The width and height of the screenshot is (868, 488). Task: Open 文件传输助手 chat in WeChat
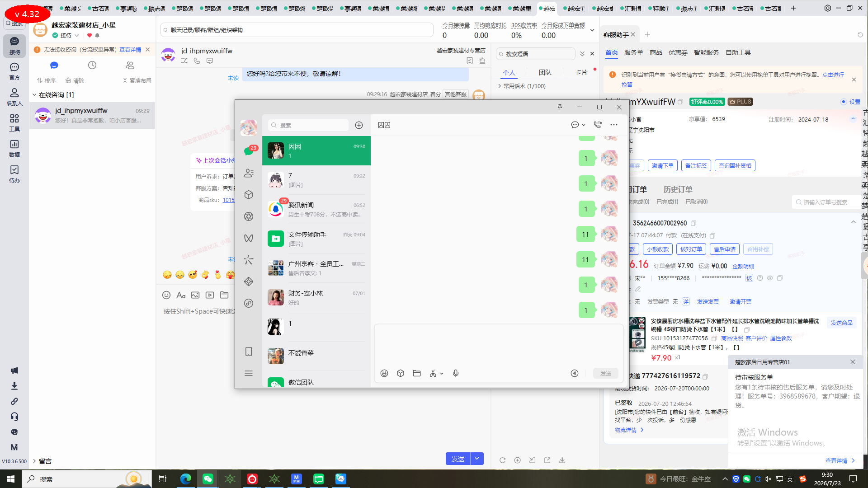pos(316,239)
